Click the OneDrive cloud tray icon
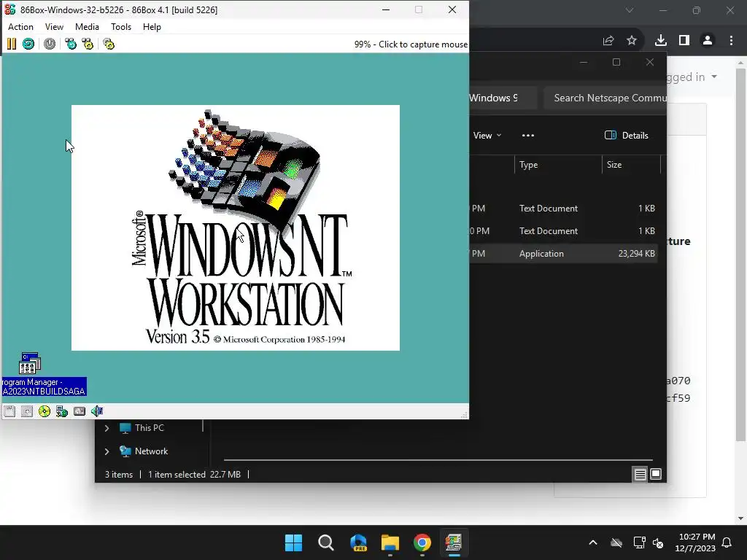This screenshot has width=747, height=560. coord(616,542)
